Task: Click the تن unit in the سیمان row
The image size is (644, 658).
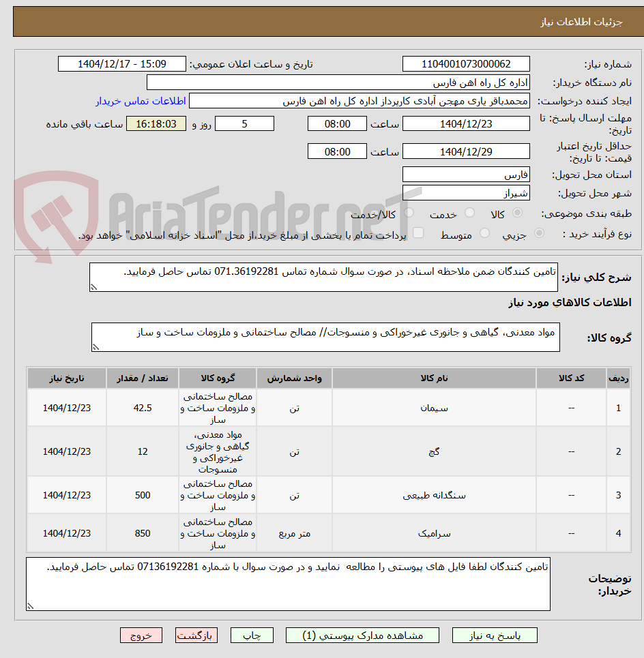Action: (x=294, y=408)
